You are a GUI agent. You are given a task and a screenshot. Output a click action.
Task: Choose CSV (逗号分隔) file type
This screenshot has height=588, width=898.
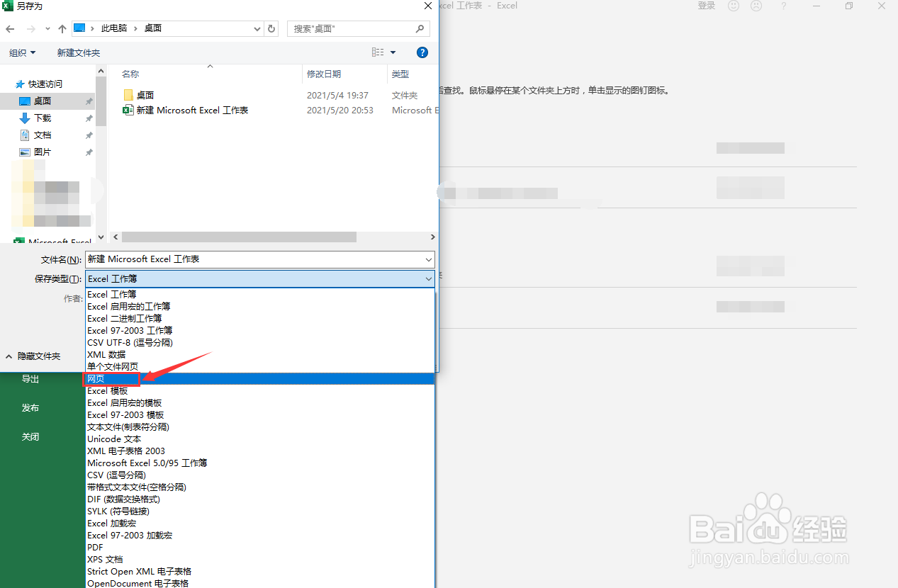(x=259, y=475)
